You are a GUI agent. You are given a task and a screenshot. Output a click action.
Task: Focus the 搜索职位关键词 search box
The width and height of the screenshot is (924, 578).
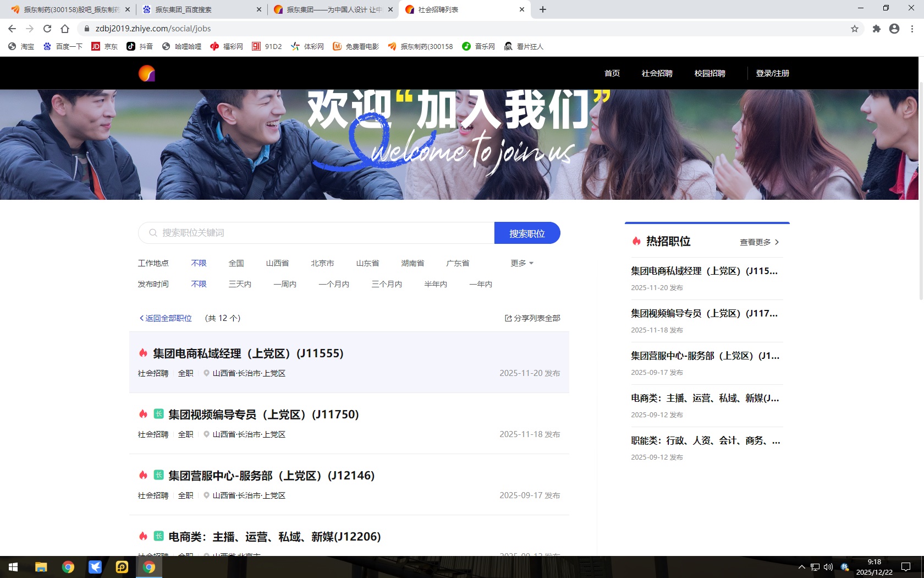316,233
